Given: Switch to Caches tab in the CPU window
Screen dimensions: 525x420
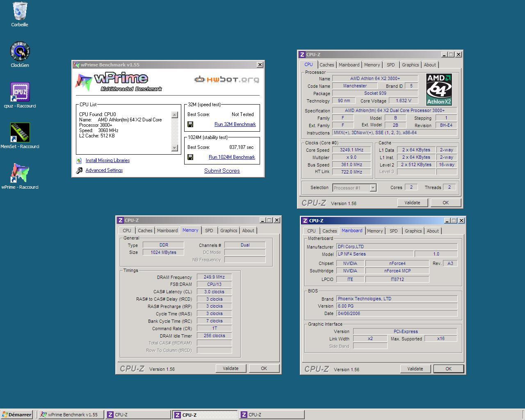Looking at the screenshot, I should [x=327, y=65].
